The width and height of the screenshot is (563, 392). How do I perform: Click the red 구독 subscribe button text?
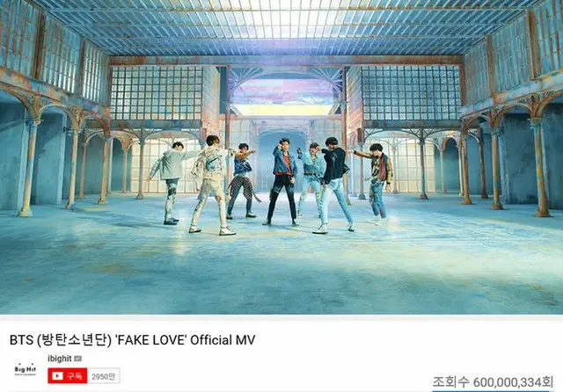tap(75, 375)
